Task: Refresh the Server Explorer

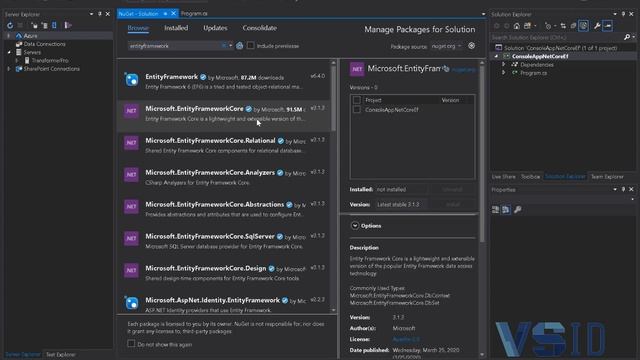Action: [x=10, y=25]
